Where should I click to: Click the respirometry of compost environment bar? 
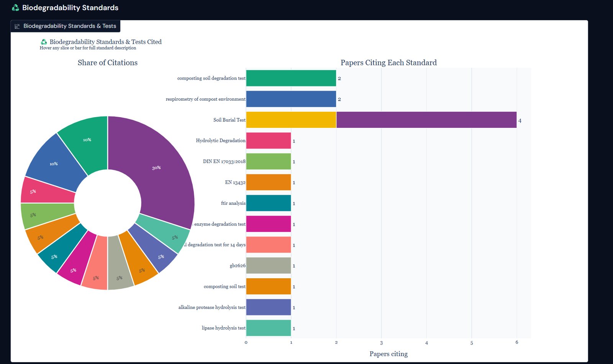click(x=291, y=99)
